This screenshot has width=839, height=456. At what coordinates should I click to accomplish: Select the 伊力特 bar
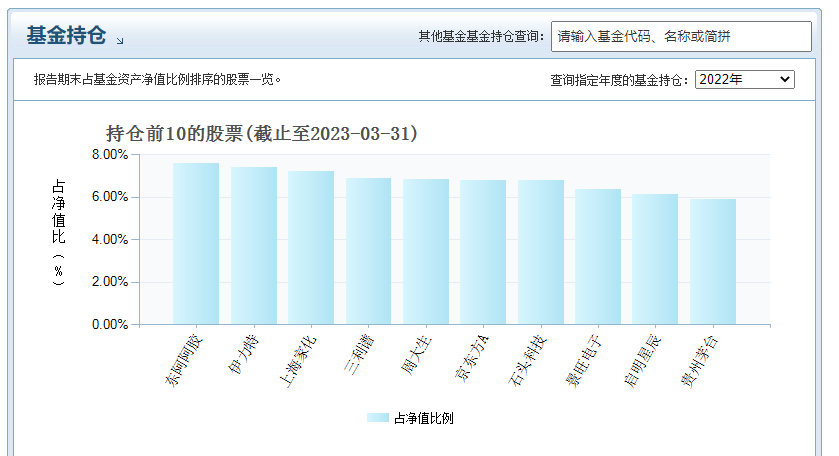254,246
